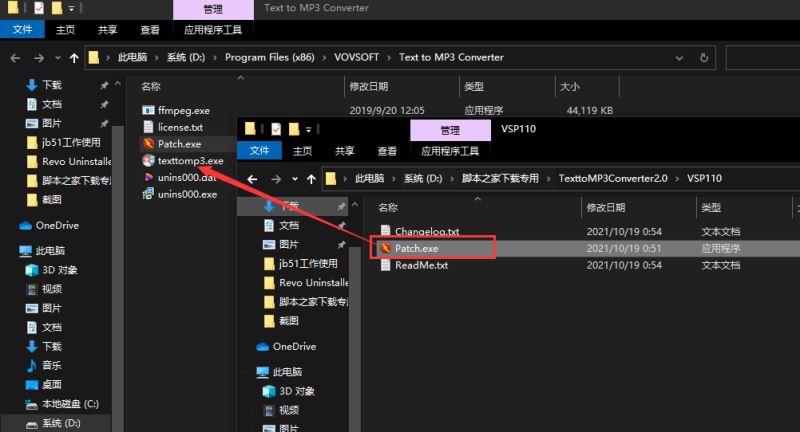
Task: Open 音乐 folder in back window sidebar
Action: [44, 366]
